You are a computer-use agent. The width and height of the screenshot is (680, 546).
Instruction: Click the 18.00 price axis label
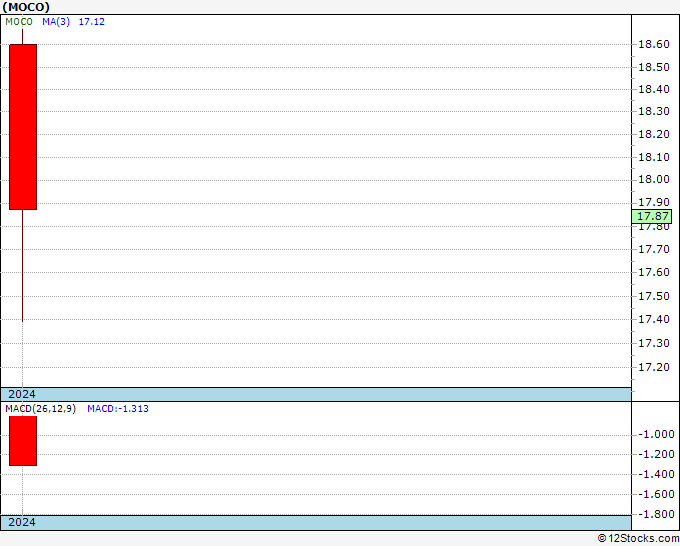tap(654, 180)
